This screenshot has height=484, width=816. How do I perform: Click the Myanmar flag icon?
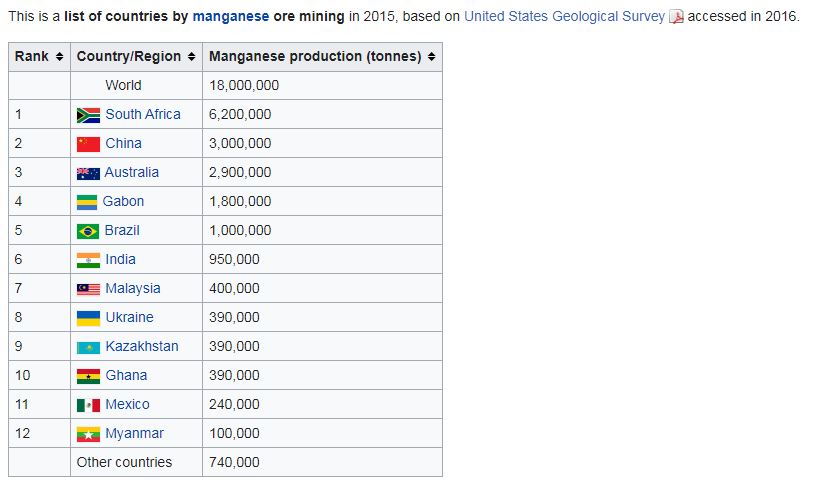pos(88,434)
